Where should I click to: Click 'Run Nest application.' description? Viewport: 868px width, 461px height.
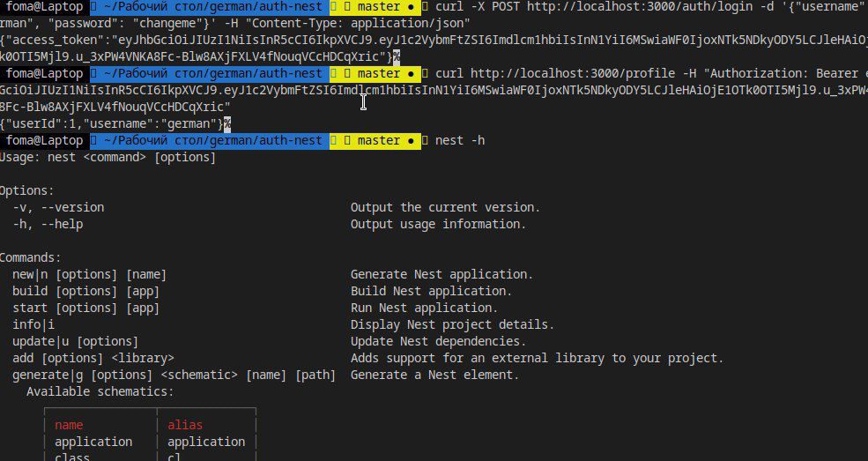(424, 308)
